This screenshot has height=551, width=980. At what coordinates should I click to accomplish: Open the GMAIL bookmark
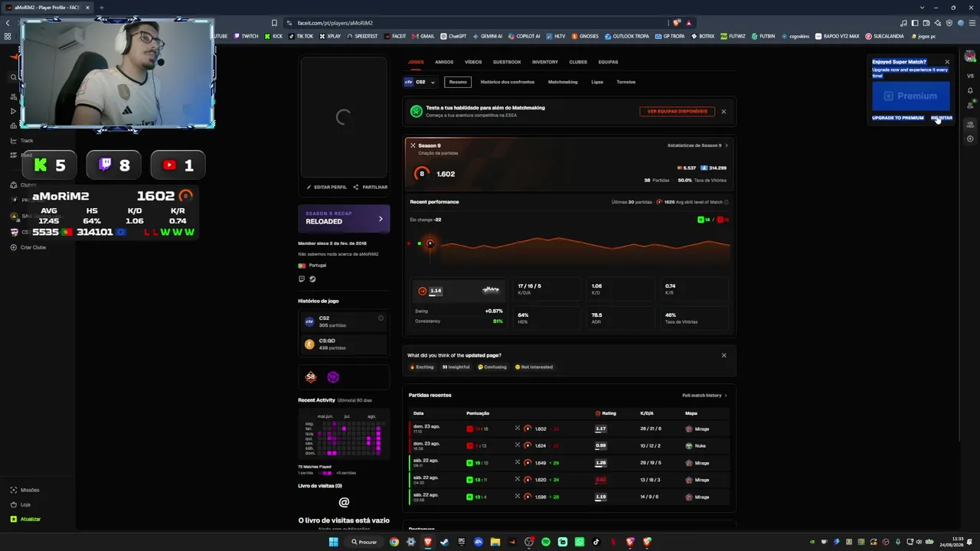423,36
